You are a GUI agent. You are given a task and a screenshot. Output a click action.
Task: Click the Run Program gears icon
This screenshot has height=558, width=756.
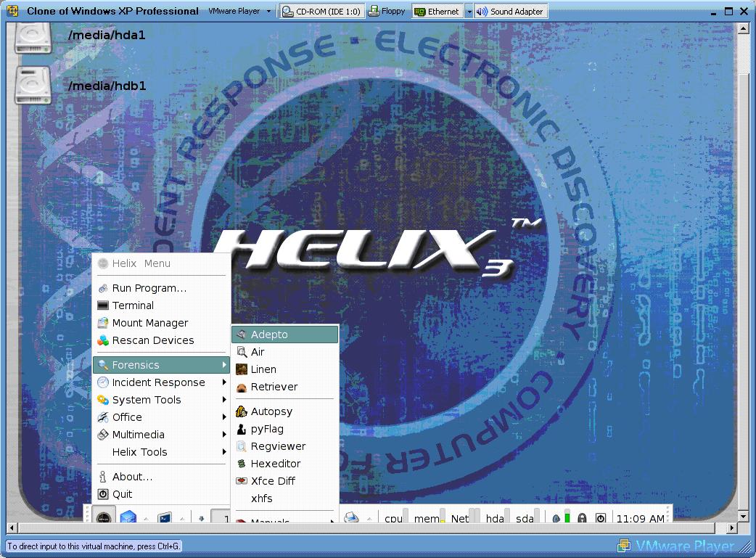103,288
